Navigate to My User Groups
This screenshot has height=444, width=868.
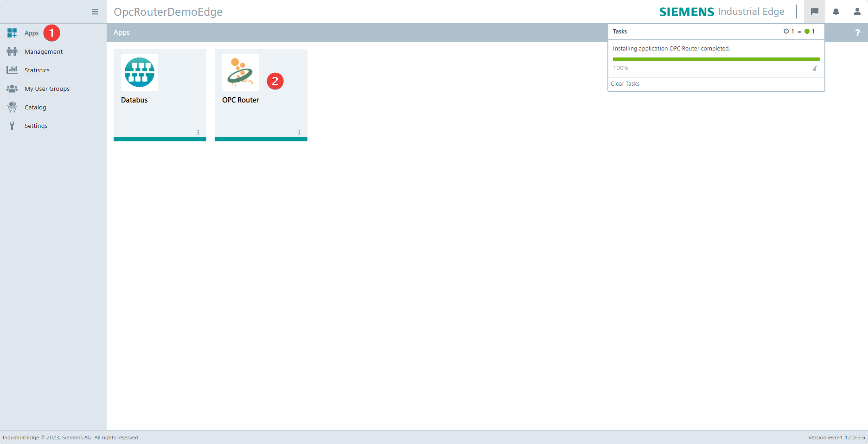point(47,89)
